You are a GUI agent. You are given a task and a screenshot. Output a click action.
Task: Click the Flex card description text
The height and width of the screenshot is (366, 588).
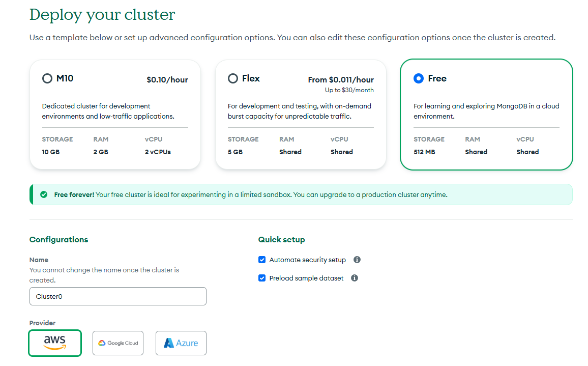click(x=299, y=111)
